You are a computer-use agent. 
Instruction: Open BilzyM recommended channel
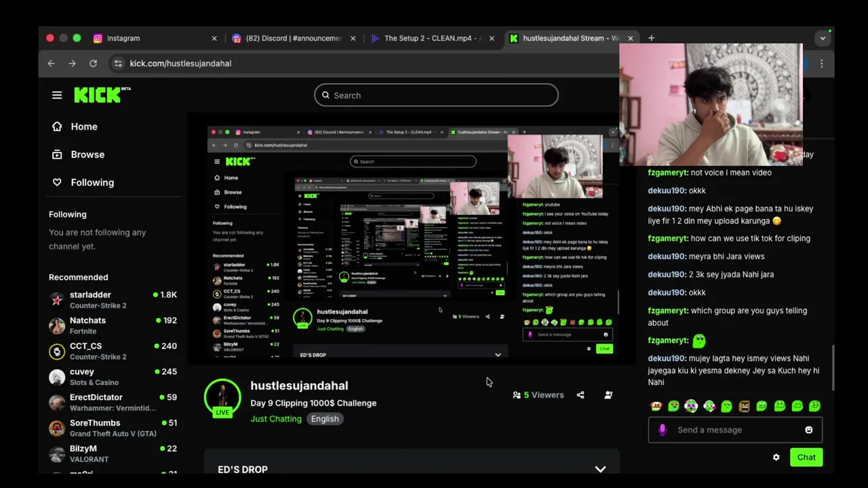click(113, 453)
